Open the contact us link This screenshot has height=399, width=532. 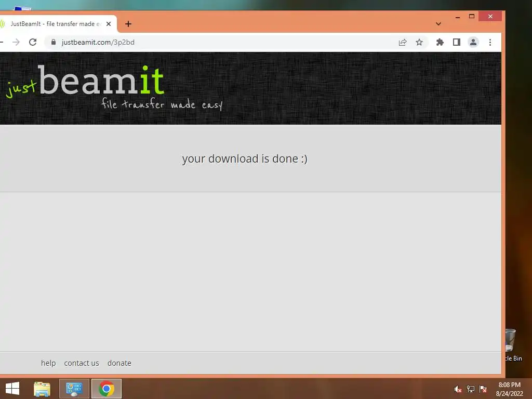(x=82, y=363)
